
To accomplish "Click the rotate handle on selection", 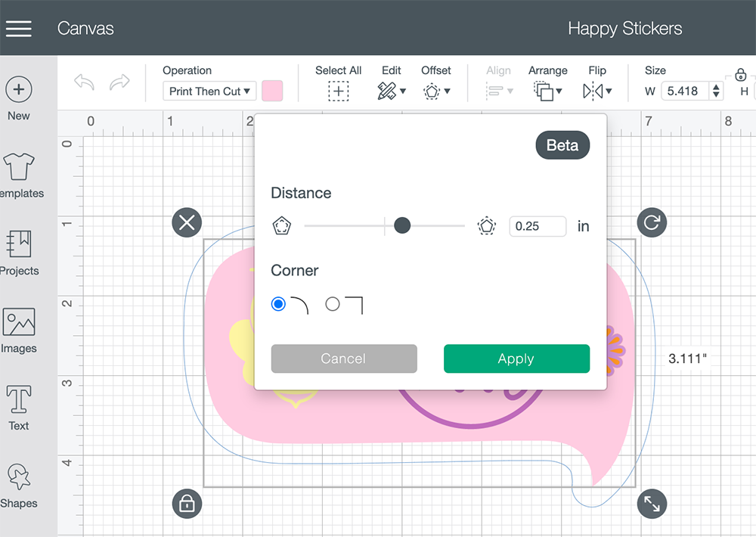I will (652, 222).
